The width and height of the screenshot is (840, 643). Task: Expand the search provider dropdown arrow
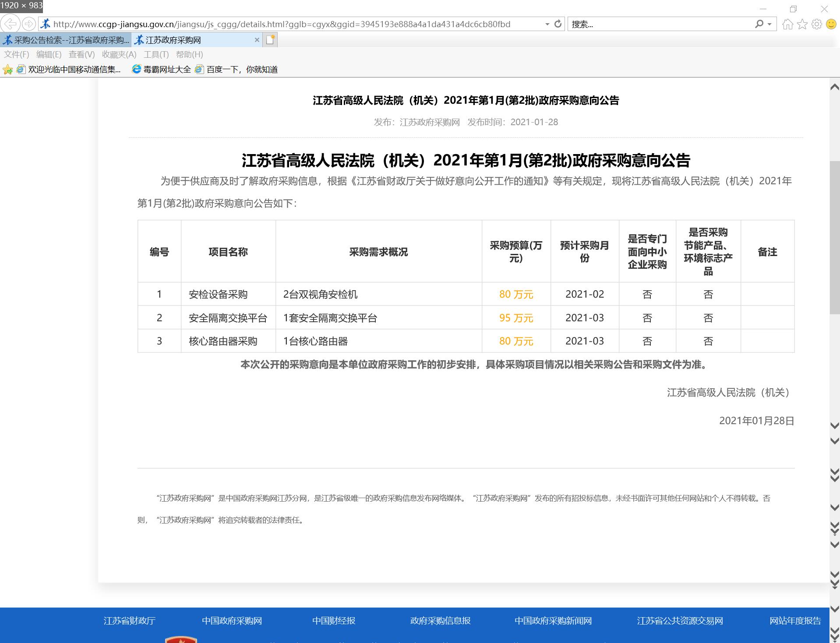(769, 25)
